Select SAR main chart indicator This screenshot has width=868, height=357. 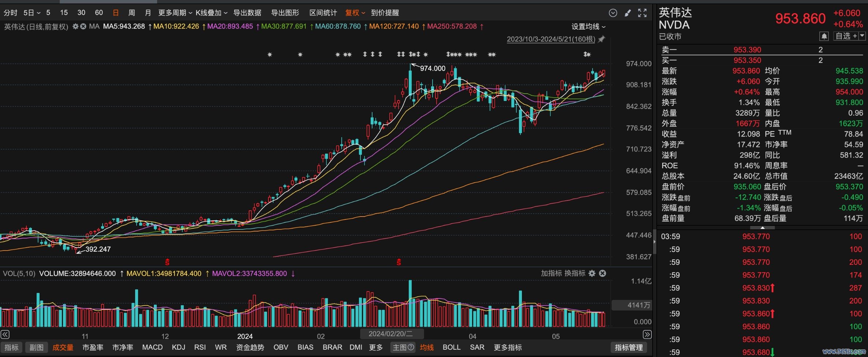tap(477, 347)
